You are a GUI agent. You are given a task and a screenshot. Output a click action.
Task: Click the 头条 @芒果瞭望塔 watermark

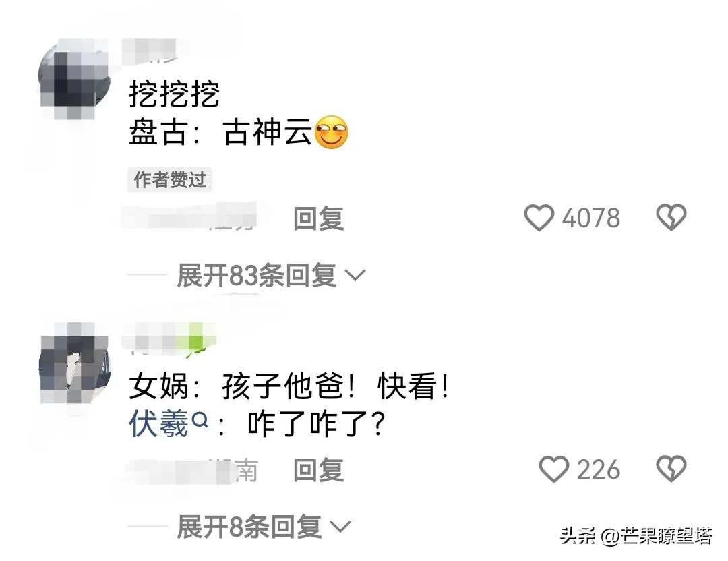[x=636, y=536]
